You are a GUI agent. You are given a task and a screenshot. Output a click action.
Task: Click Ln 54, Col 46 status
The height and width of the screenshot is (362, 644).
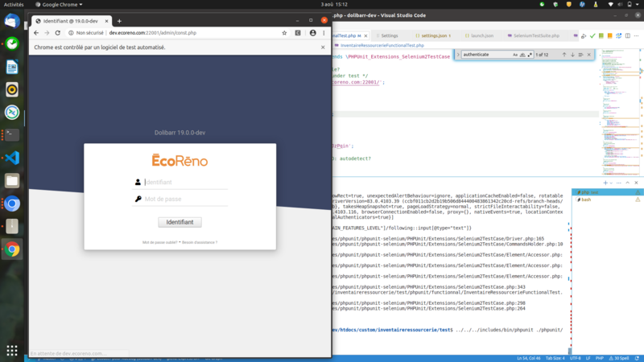[x=529, y=358]
